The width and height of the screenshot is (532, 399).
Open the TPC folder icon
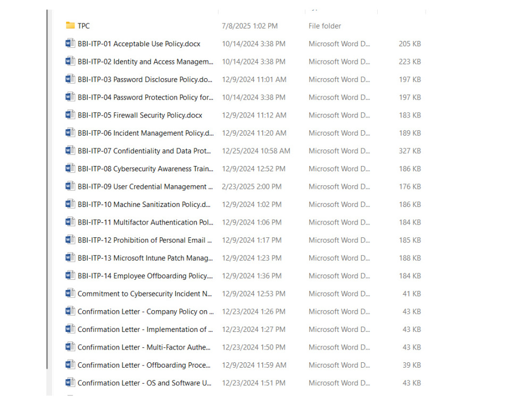[x=70, y=26]
